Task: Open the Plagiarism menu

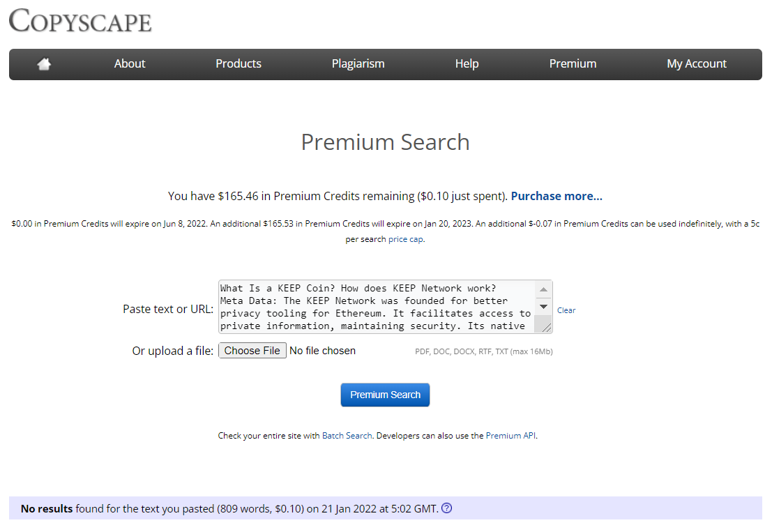Action: (x=358, y=64)
